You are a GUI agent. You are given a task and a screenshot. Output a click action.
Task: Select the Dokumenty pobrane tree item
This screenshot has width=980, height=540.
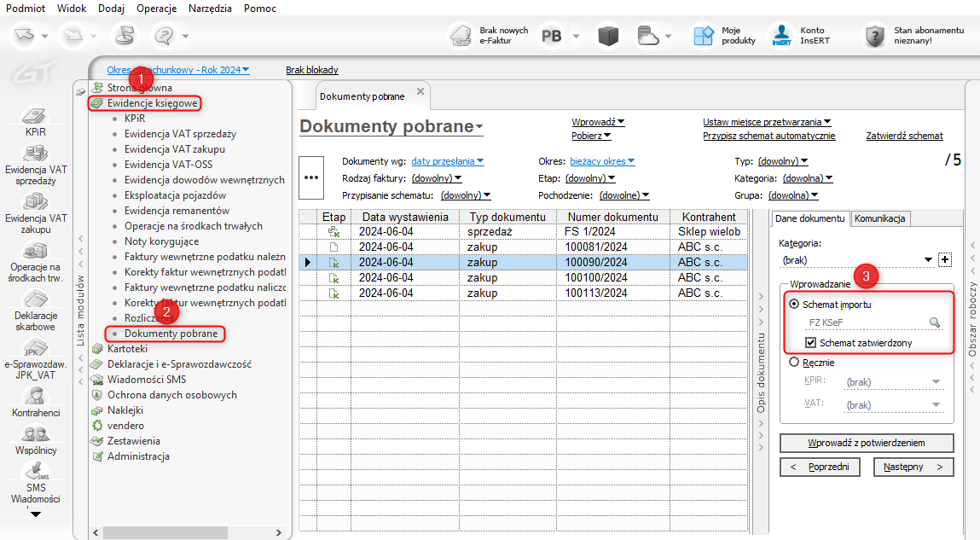click(171, 334)
